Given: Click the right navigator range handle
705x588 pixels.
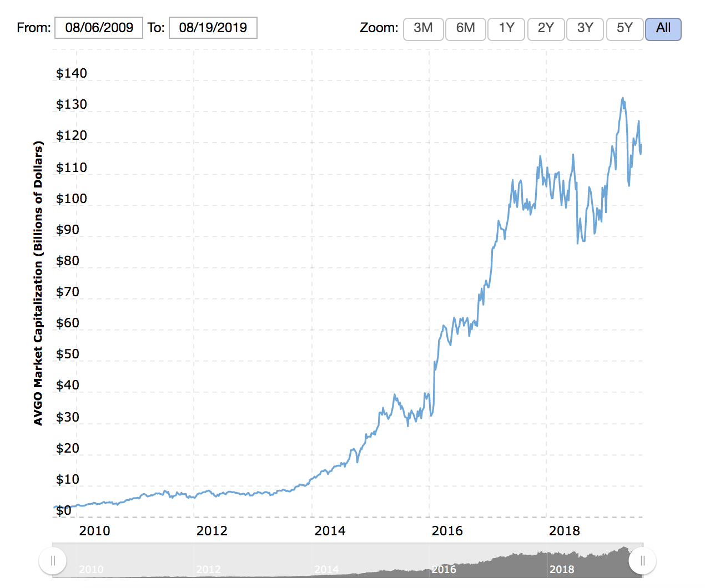Looking at the screenshot, I should 642,561.
